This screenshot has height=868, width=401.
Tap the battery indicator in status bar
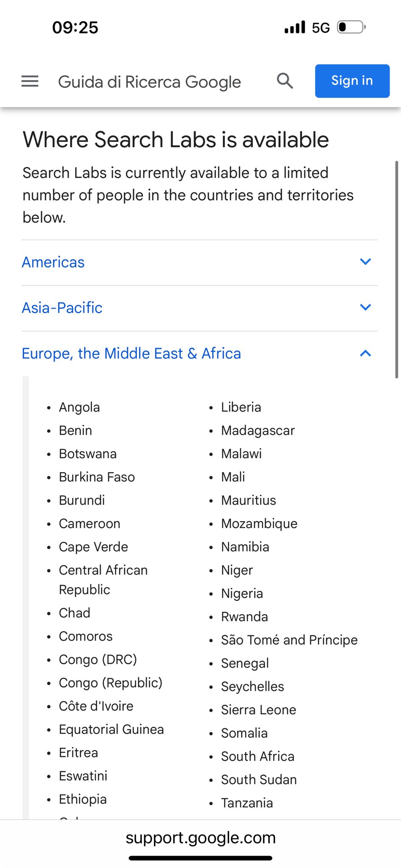pyautogui.click(x=351, y=28)
